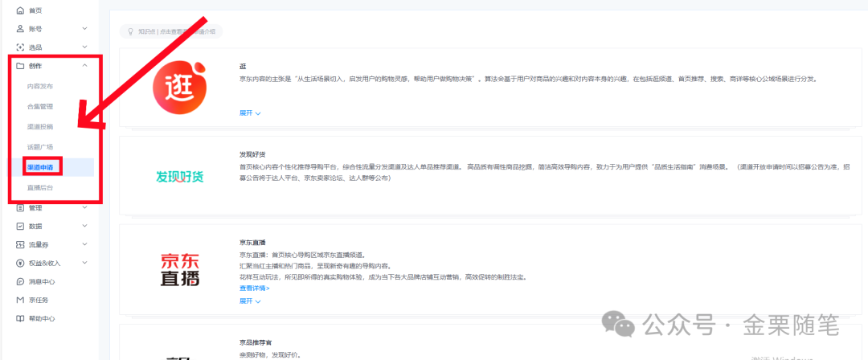Expand the 管理 menu chevron
868x360 pixels.
[84, 207]
